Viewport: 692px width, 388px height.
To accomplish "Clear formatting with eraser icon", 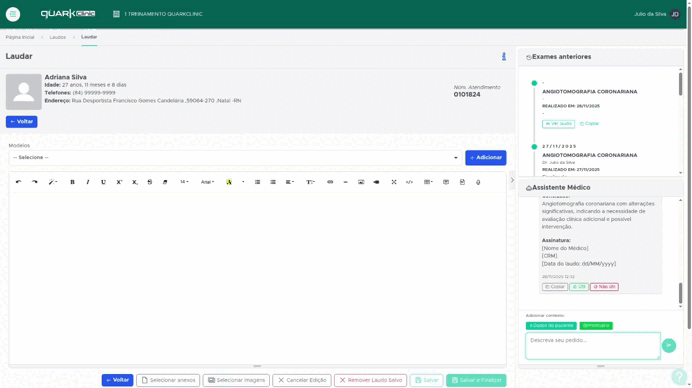I will coord(165,182).
